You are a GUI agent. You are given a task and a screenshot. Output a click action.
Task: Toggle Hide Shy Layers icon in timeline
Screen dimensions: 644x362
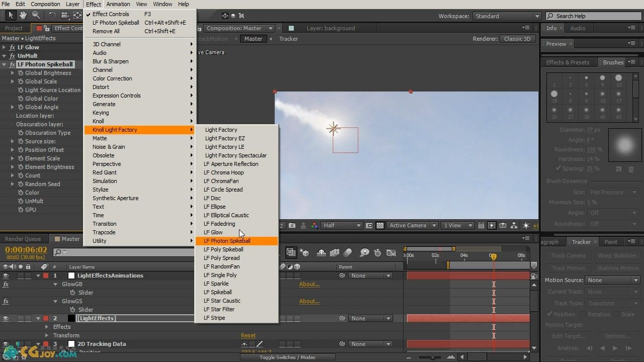[x=321, y=252]
